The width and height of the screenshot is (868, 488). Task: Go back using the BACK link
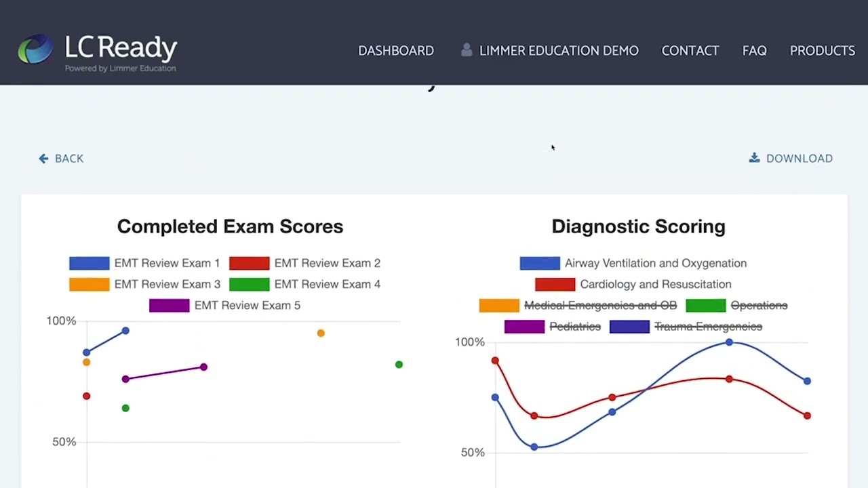pyautogui.click(x=69, y=159)
